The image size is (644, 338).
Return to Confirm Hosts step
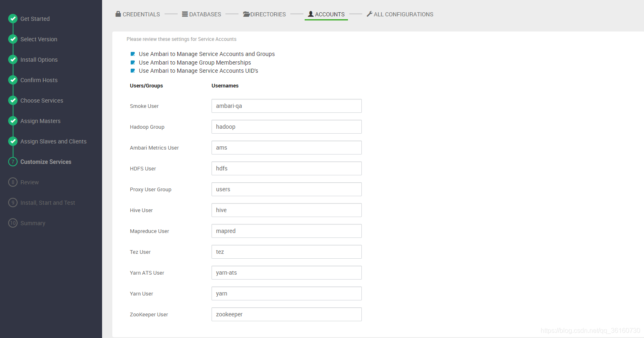[x=39, y=80]
